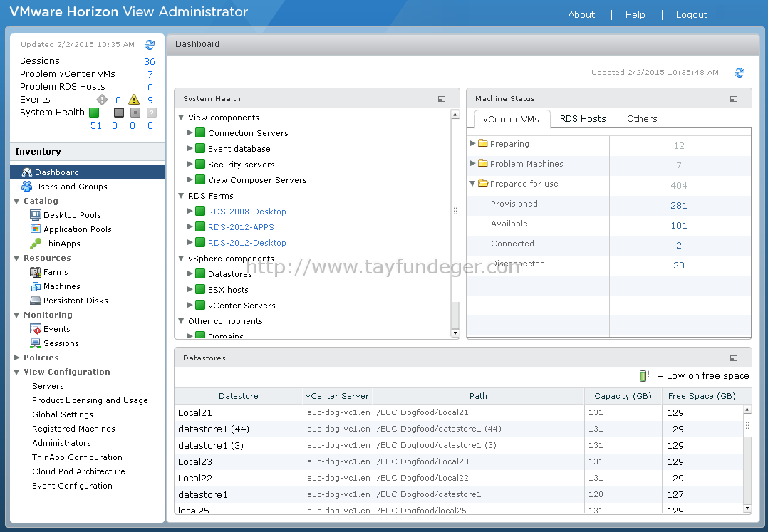Open the Help link in header
768x532 pixels.
pyautogui.click(x=635, y=15)
